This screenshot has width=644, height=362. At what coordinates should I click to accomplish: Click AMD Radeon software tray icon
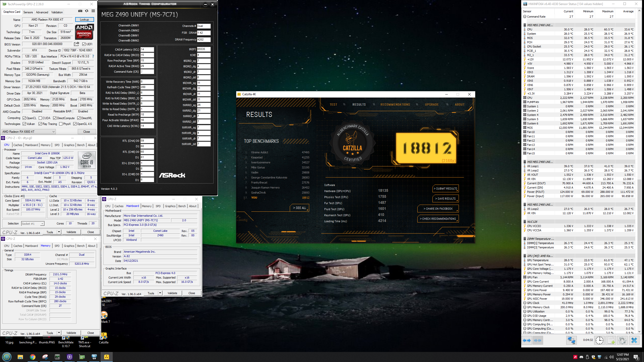(575, 357)
